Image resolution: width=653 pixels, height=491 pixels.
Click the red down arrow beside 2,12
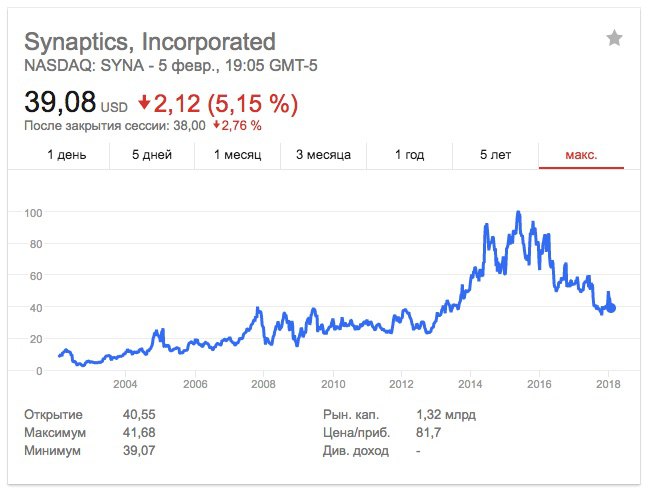coord(144,102)
